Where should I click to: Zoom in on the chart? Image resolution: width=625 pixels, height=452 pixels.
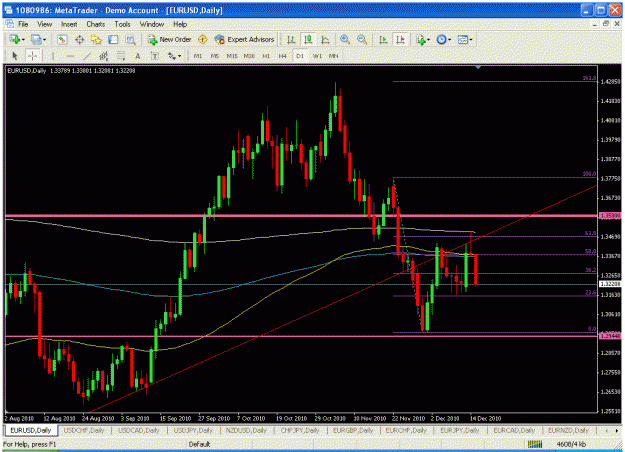[x=345, y=39]
